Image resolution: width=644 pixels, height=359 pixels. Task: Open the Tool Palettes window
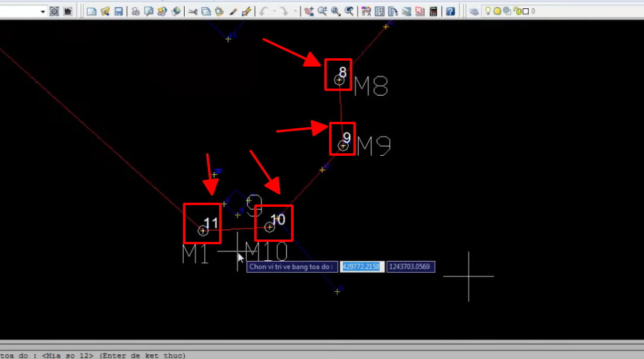pos(393,11)
